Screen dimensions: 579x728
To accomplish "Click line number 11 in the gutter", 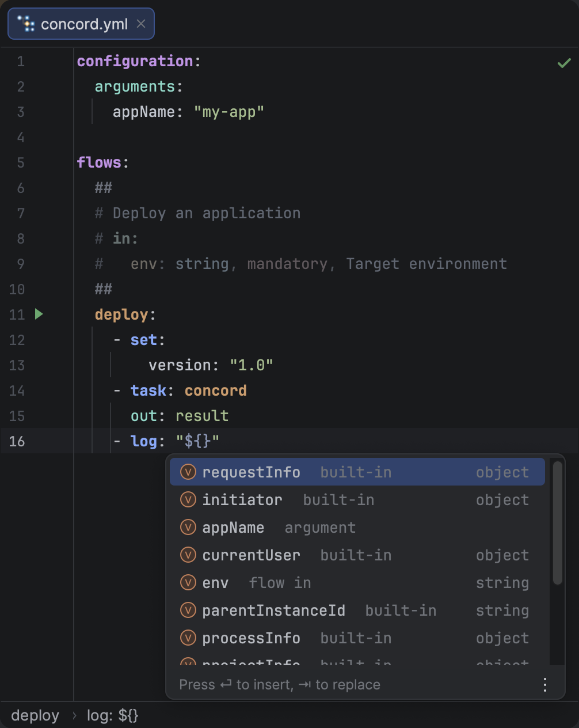I will pos(17,314).
